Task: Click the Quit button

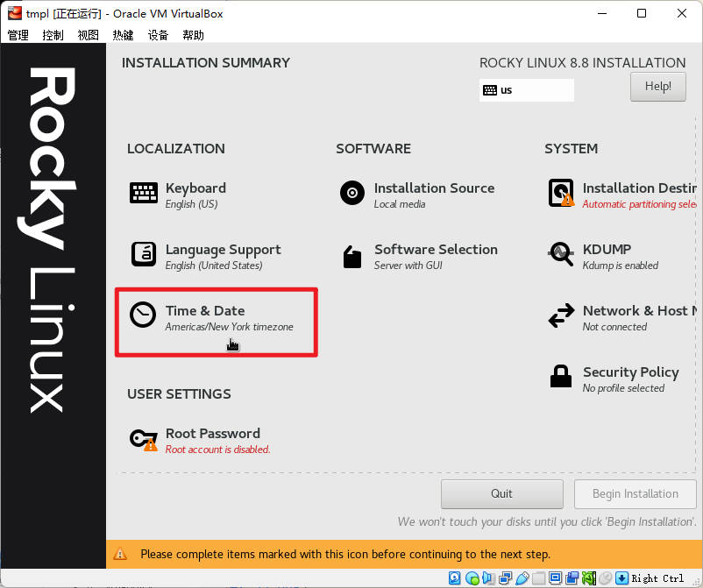Action: tap(501, 494)
